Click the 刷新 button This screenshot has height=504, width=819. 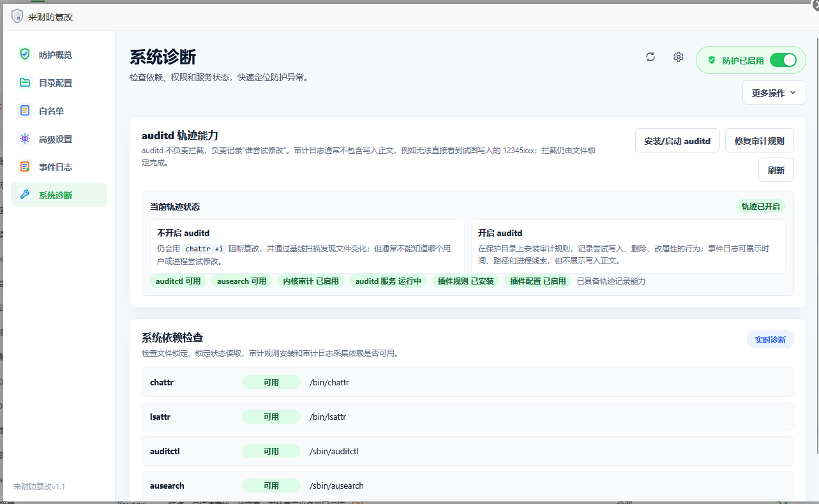pos(776,170)
